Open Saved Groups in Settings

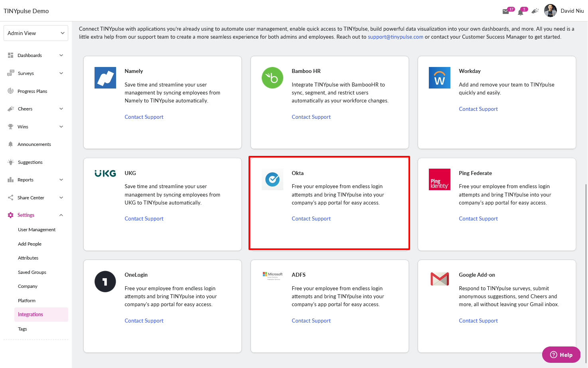pyautogui.click(x=32, y=272)
